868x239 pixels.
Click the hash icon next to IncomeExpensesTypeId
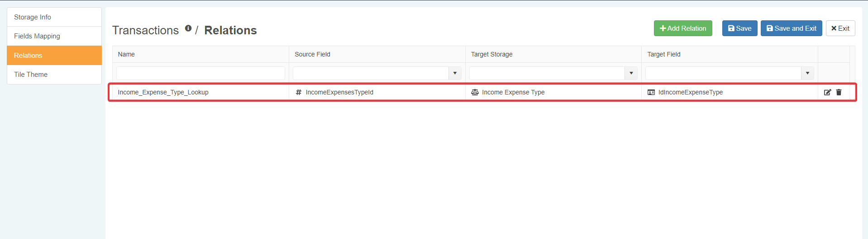[298, 92]
